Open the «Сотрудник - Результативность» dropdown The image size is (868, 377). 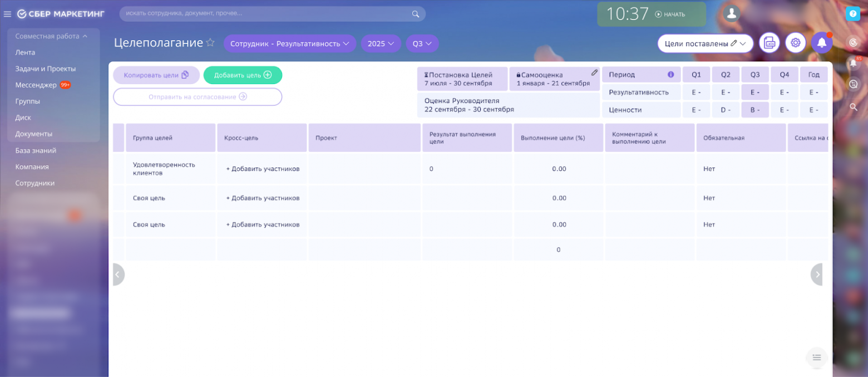[x=289, y=43]
